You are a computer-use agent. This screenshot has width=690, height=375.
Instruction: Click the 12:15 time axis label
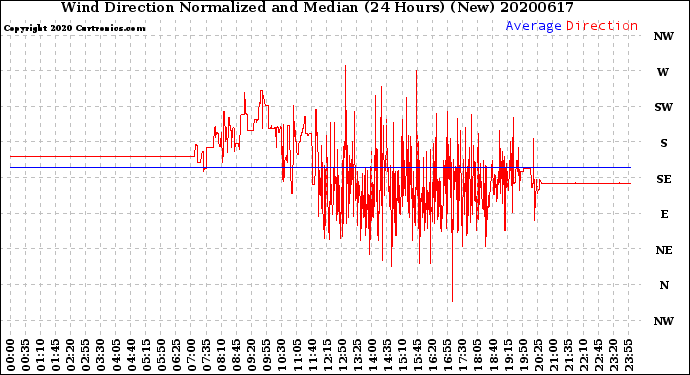[327, 355]
